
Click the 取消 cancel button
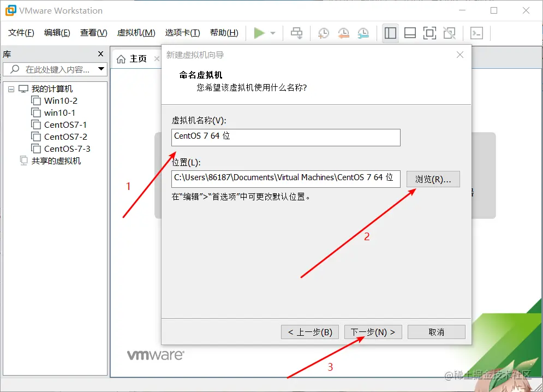click(x=437, y=332)
